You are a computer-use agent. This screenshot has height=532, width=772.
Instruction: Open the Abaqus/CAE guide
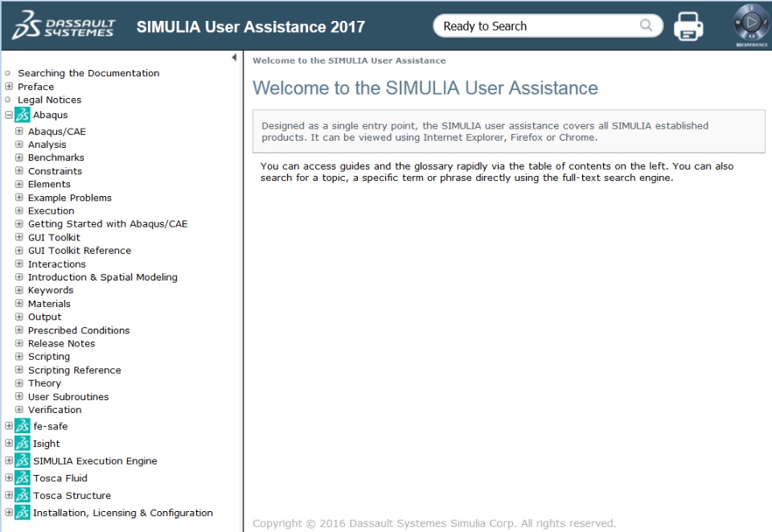point(56,132)
